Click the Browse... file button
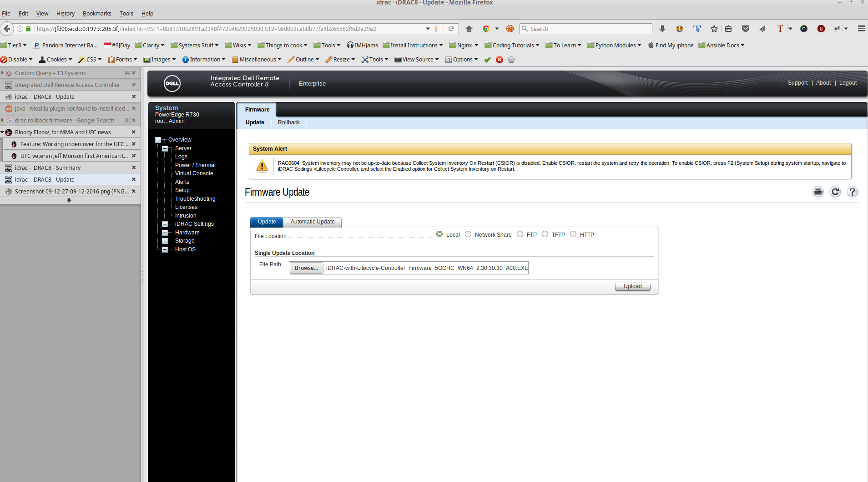The image size is (868, 482). (x=306, y=268)
